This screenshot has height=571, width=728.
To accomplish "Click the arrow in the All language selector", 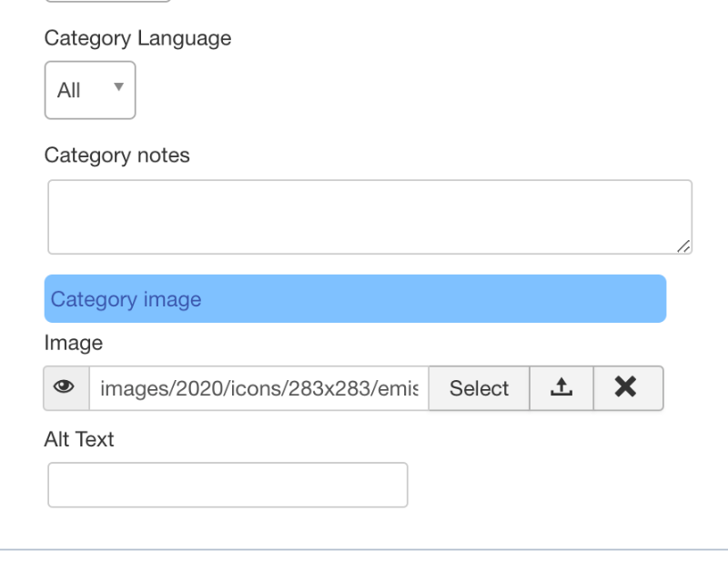I will (119, 86).
